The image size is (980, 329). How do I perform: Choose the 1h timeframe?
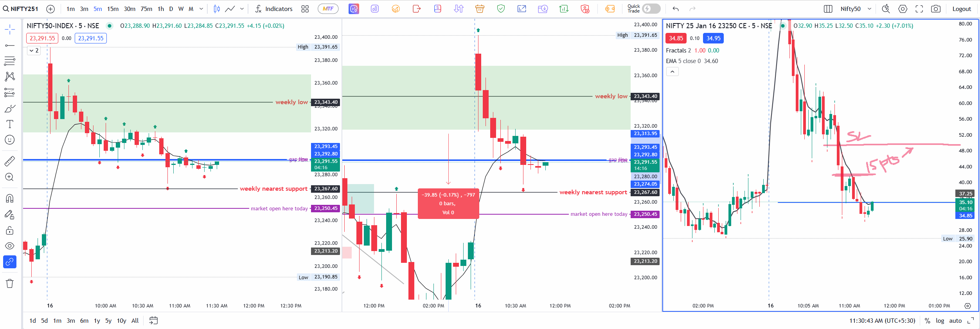coord(161,9)
